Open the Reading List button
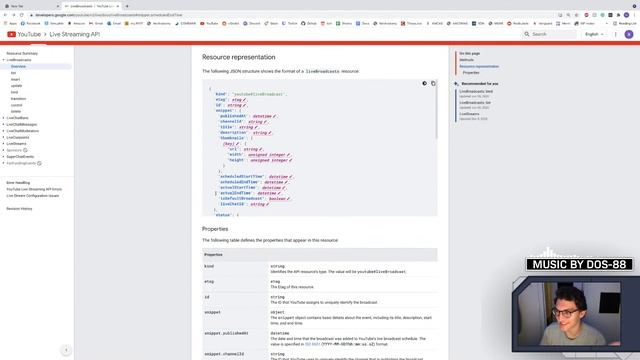The image size is (640, 360). click(624, 24)
